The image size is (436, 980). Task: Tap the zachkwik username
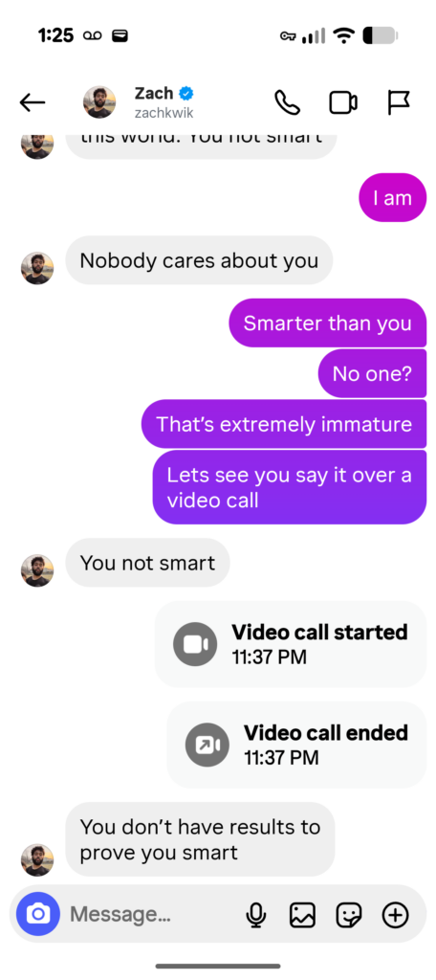(x=163, y=113)
